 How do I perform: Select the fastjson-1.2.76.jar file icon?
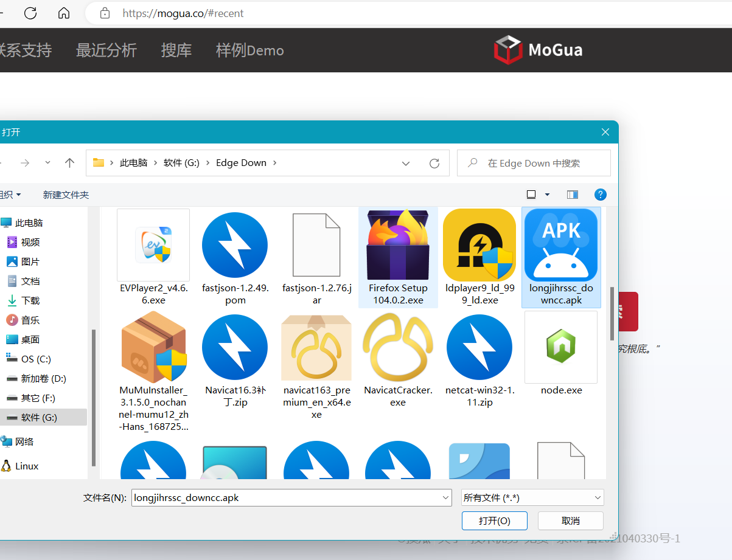click(316, 244)
